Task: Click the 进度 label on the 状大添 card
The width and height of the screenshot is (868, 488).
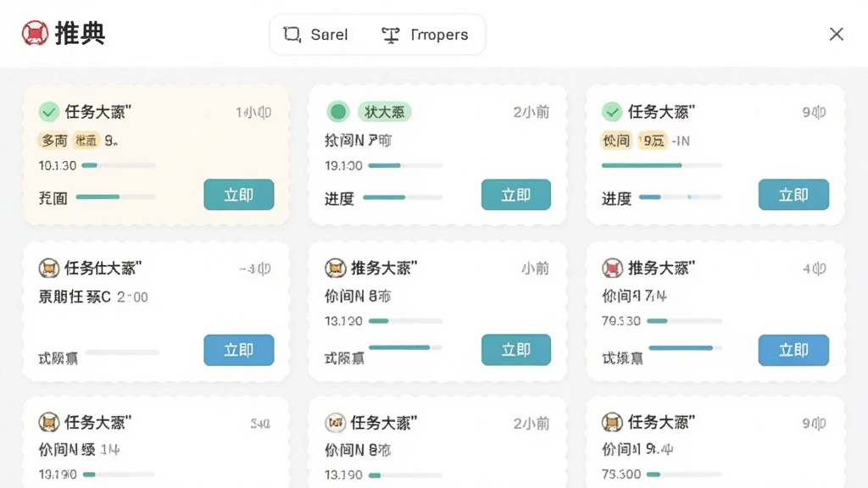Action: [339, 198]
